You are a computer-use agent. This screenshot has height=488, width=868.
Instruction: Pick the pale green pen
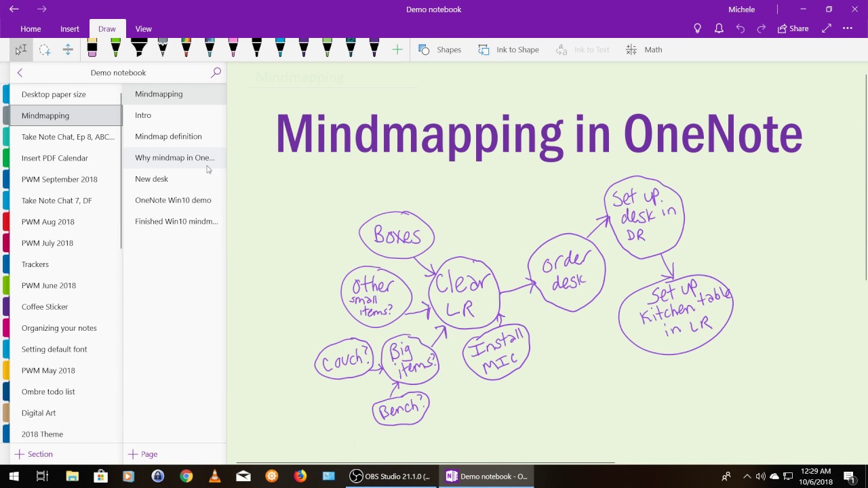click(327, 48)
